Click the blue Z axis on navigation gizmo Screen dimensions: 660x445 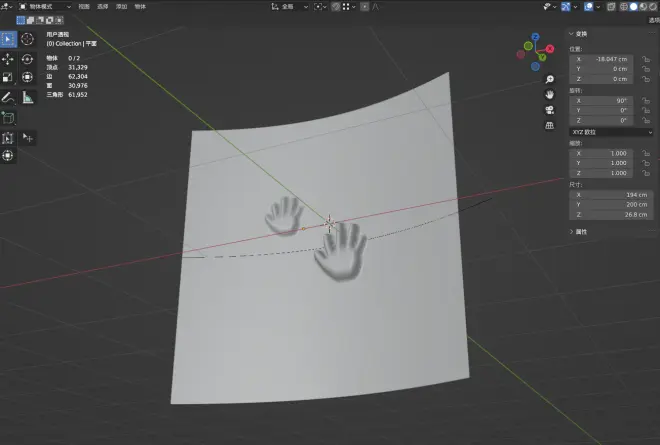[x=536, y=38]
